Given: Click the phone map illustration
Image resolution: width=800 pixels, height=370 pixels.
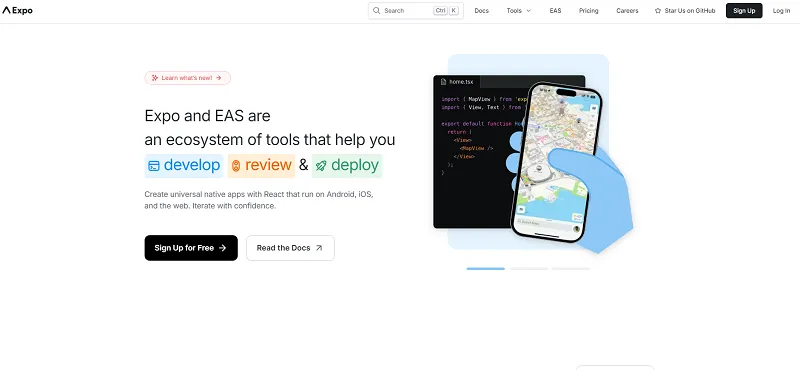Looking at the screenshot, I should (x=557, y=162).
